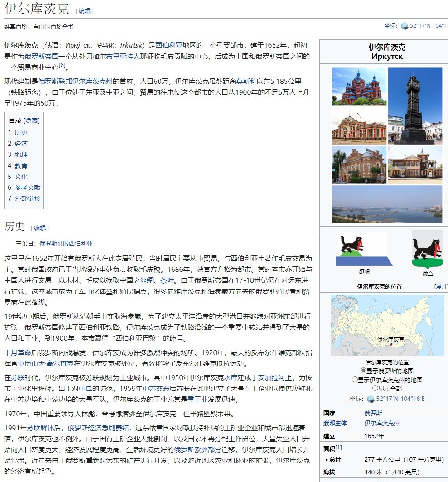Open the 坐标 label link at top right
The image size is (448, 482).
390,26
